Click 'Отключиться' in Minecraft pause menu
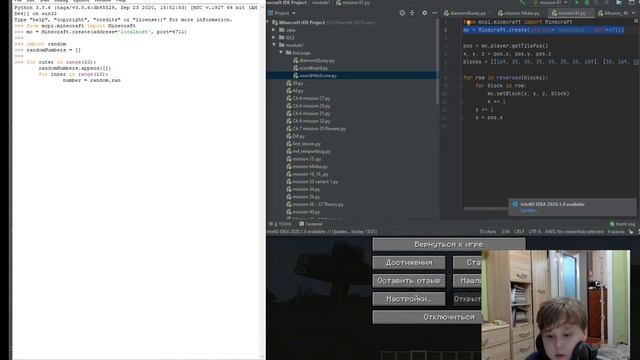The width and height of the screenshot is (640, 360). (x=427, y=317)
